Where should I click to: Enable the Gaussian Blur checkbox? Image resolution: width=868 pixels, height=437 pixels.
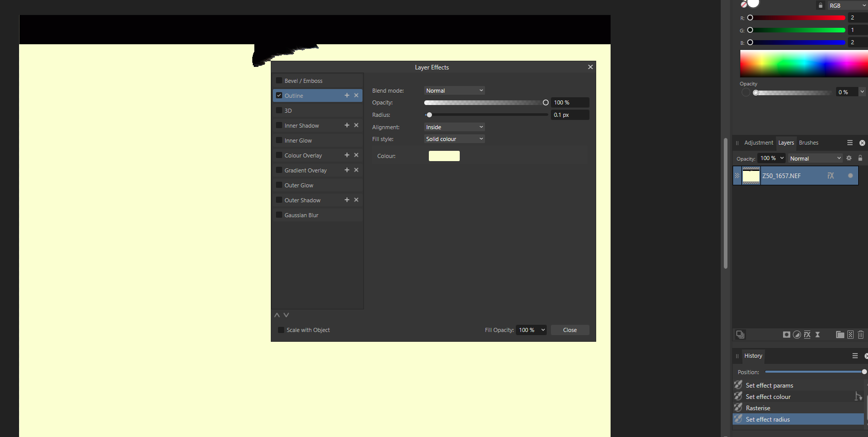point(279,215)
